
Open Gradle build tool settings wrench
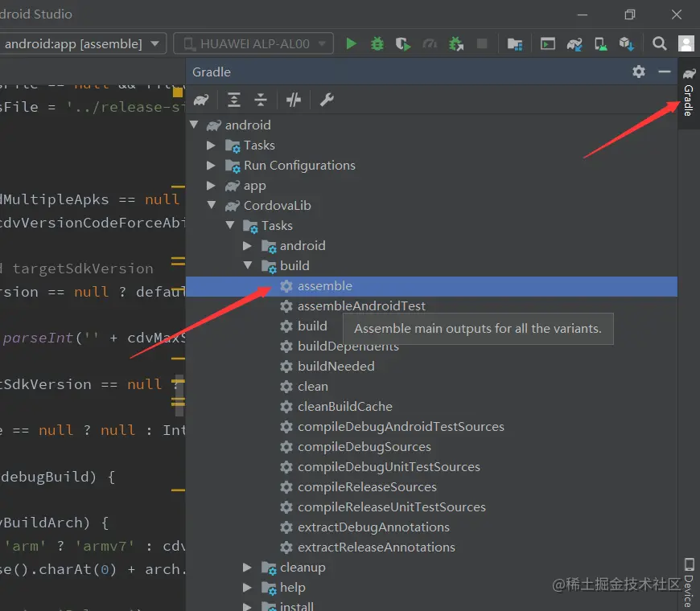(x=327, y=100)
